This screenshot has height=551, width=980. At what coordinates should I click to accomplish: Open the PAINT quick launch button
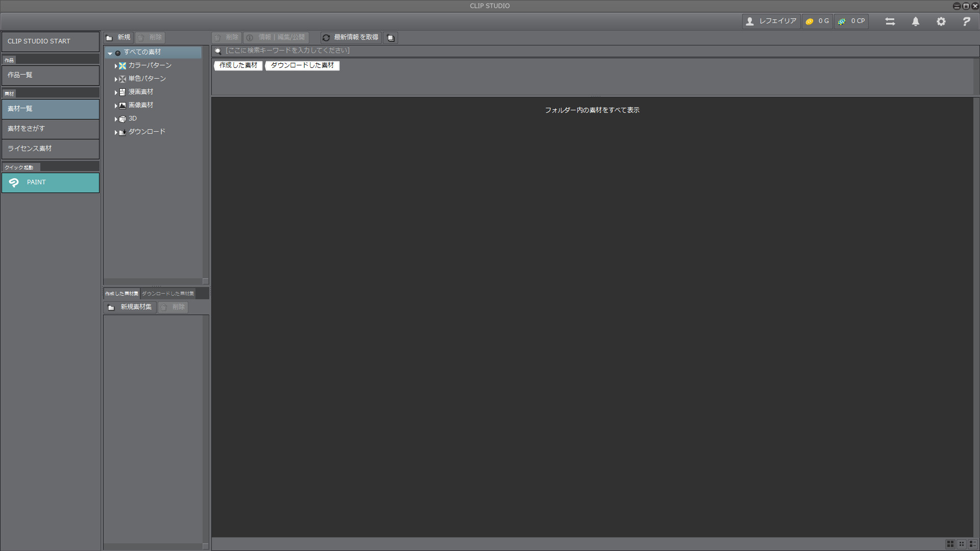click(51, 182)
